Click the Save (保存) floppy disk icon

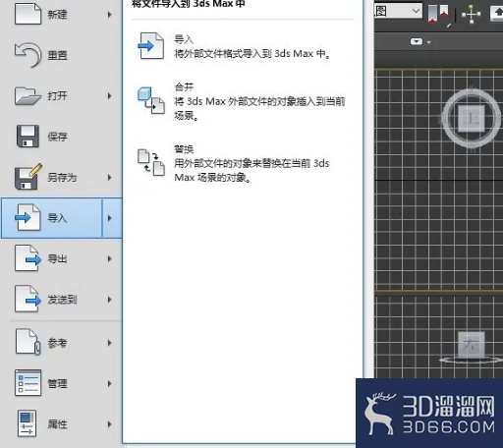tap(28, 136)
